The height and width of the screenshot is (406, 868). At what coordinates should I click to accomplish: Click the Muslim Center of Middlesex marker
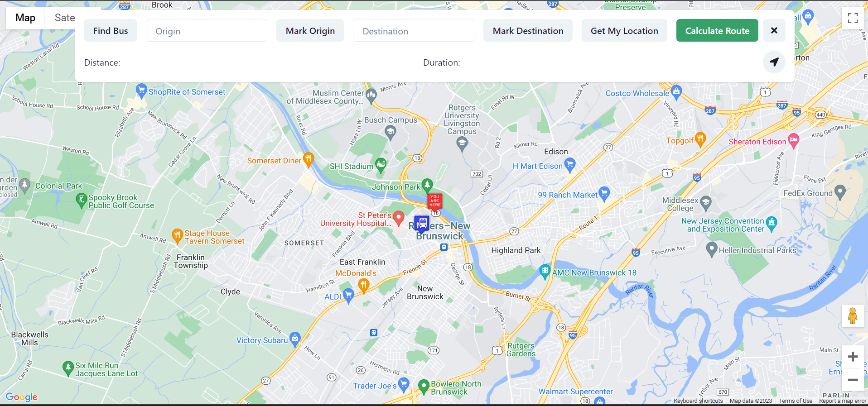[371, 96]
